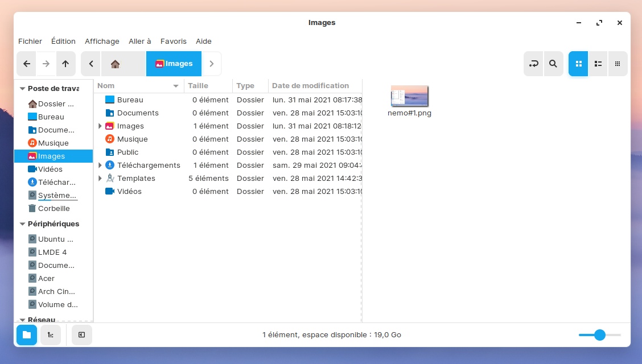642x364 pixels.
Task: Select Musique in the sidebar
Action: tap(53, 143)
